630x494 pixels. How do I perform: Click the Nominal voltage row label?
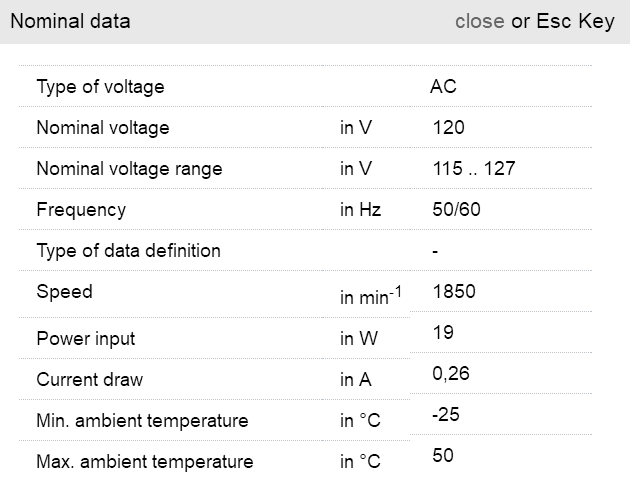pyautogui.click(x=103, y=128)
